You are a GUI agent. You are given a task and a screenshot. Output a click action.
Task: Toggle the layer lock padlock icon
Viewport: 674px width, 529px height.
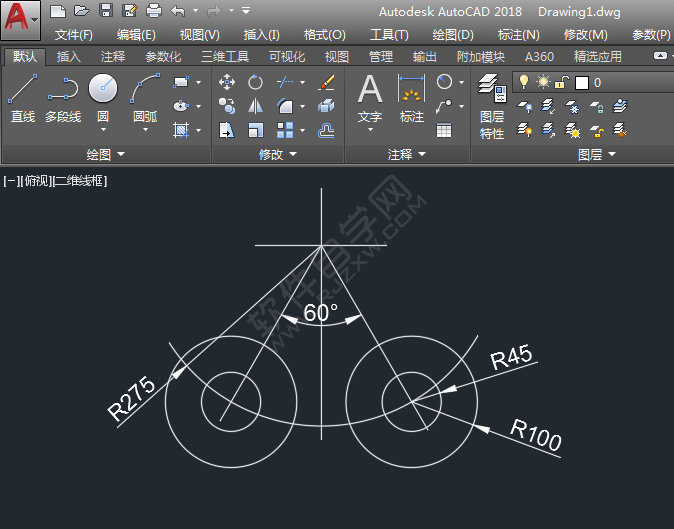562,82
